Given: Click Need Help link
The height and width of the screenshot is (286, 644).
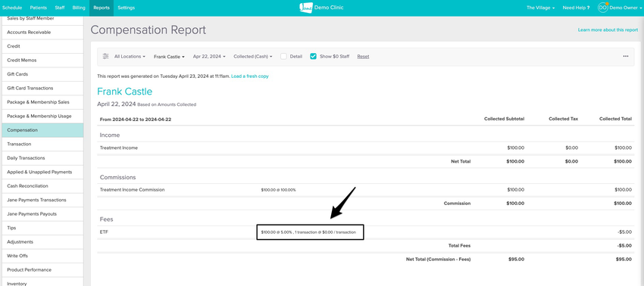Looking at the screenshot, I should tap(575, 8).
